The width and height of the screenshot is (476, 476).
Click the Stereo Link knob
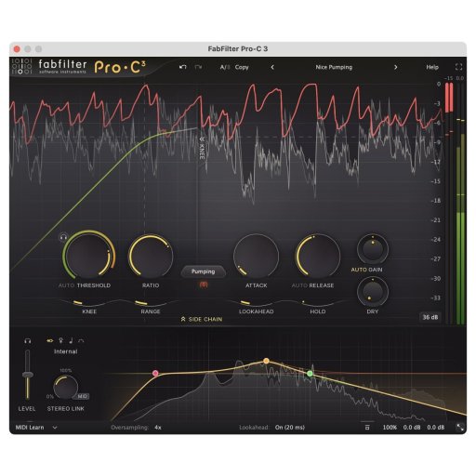click(65, 388)
